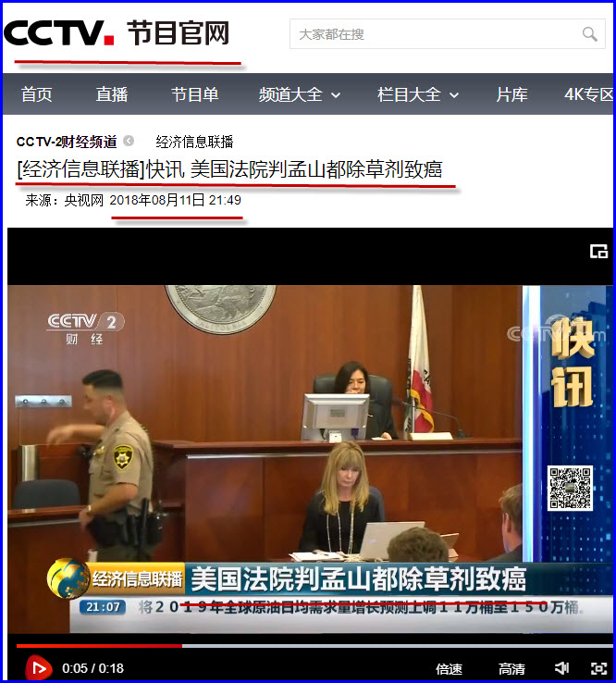Mute the video with speaker icon
616x683 pixels.
pos(561,668)
